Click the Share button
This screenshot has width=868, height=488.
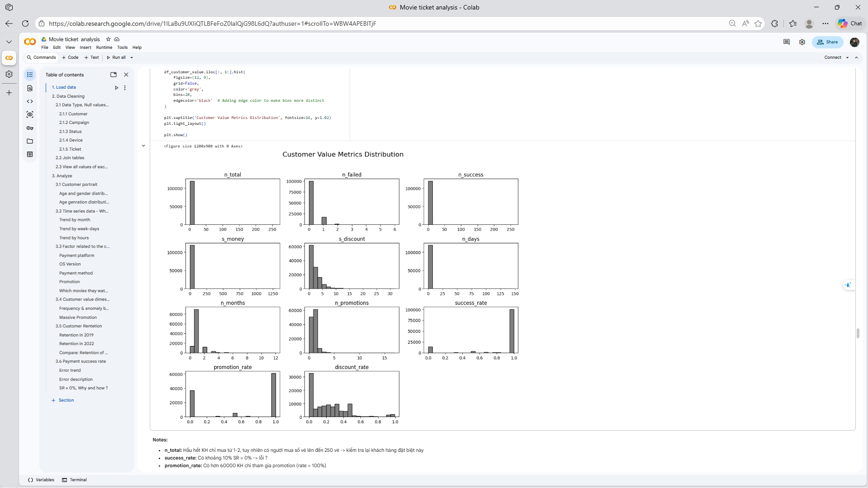827,42
